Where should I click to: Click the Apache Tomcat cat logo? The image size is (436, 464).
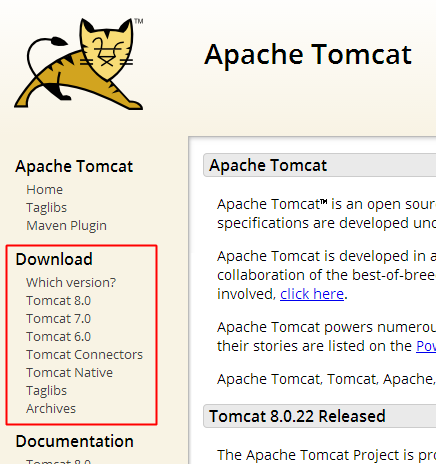79,63
